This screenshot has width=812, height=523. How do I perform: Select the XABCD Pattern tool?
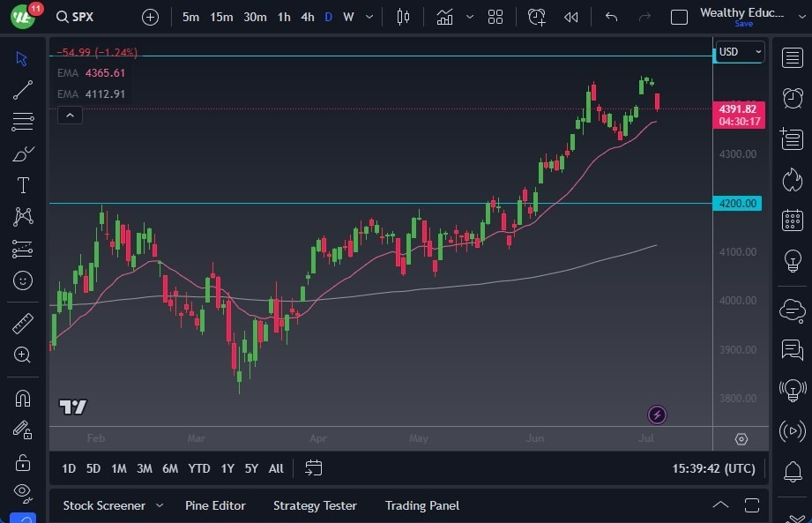pyautogui.click(x=22, y=217)
